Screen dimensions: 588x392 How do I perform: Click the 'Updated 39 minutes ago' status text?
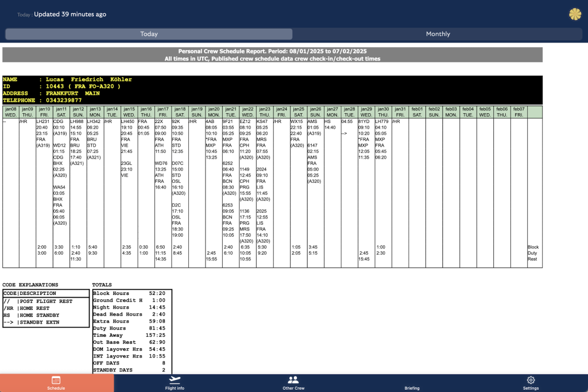69,14
